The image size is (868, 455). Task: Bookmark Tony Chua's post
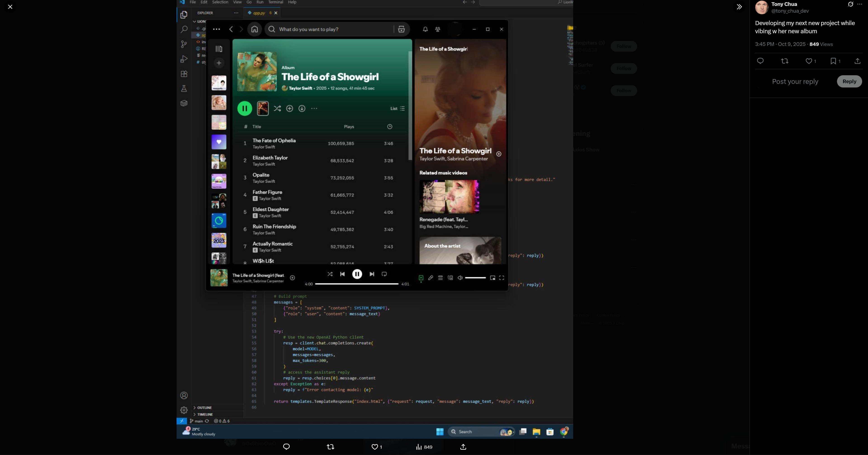(833, 61)
